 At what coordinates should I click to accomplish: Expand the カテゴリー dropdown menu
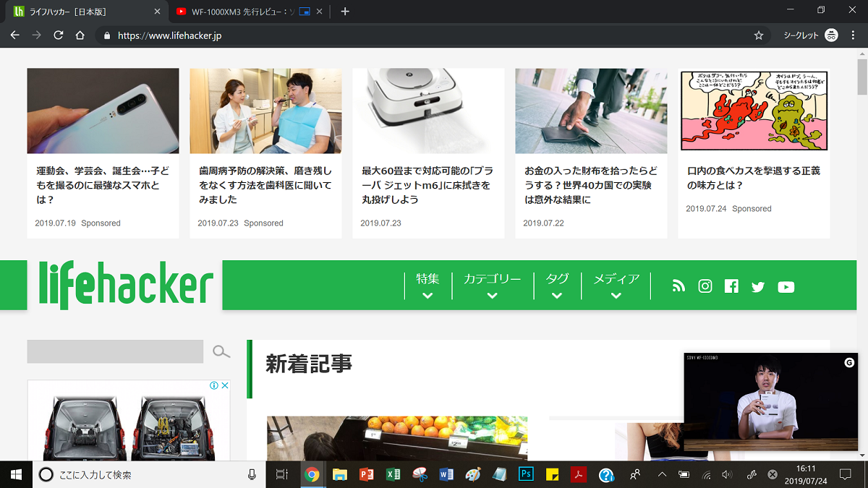tap(492, 286)
